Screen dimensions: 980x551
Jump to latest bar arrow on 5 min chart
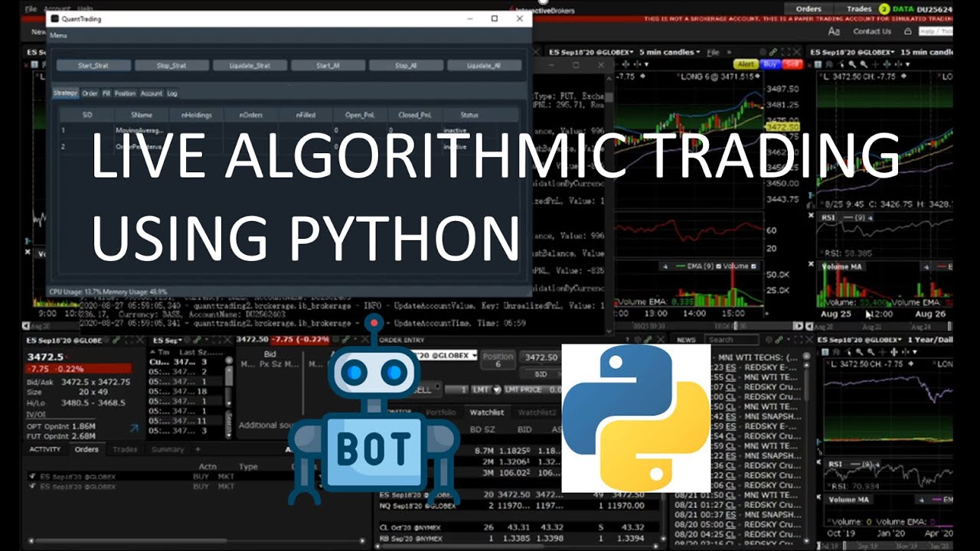[799, 325]
